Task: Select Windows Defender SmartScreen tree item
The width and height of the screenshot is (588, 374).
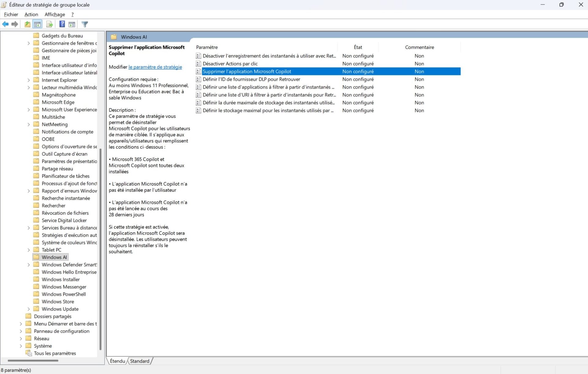Action: click(69, 265)
